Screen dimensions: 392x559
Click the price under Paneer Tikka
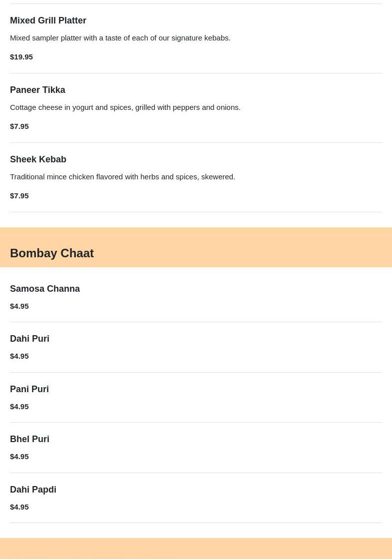click(x=19, y=126)
